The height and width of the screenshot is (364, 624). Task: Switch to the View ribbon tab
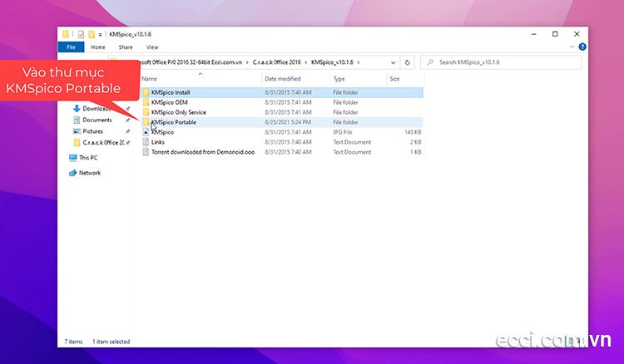152,47
